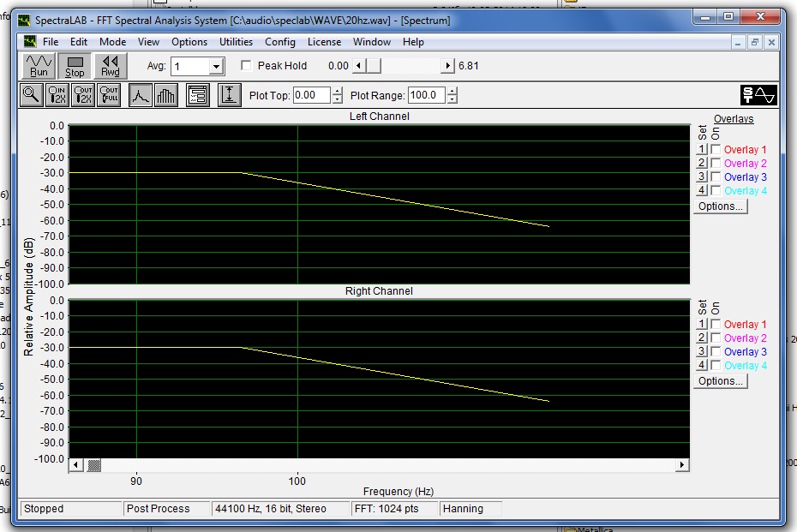Click Set button 2 for Right Channel overlay
Image resolution: width=797 pixels, height=532 pixels.
click(x=701, y=338)
